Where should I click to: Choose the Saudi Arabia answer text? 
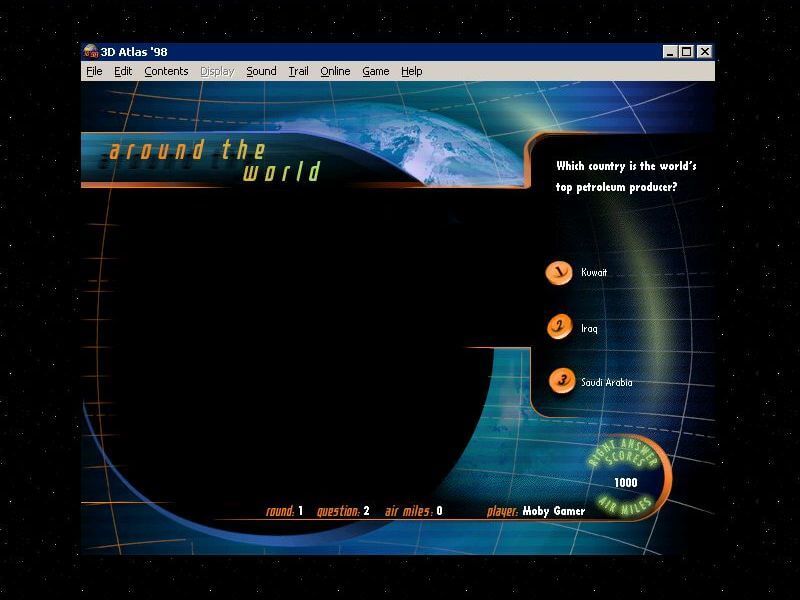pos(607,382)
